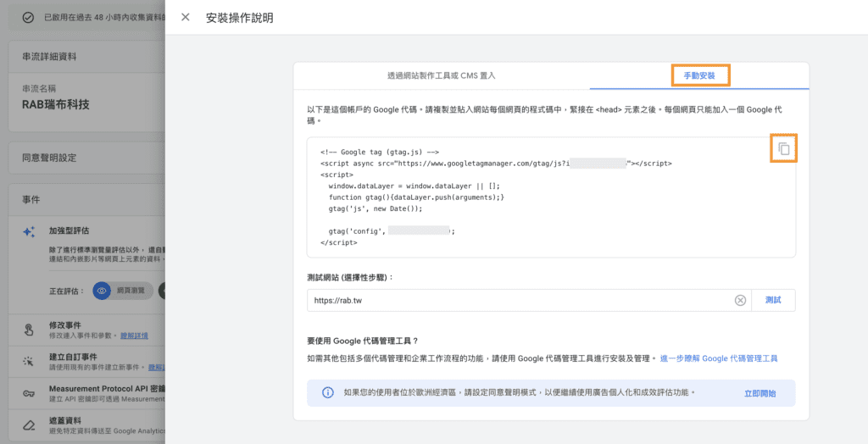Screen dimensions: 868x444
Task: Click 立即開始 in the consent banner
Action: (759, 393)
